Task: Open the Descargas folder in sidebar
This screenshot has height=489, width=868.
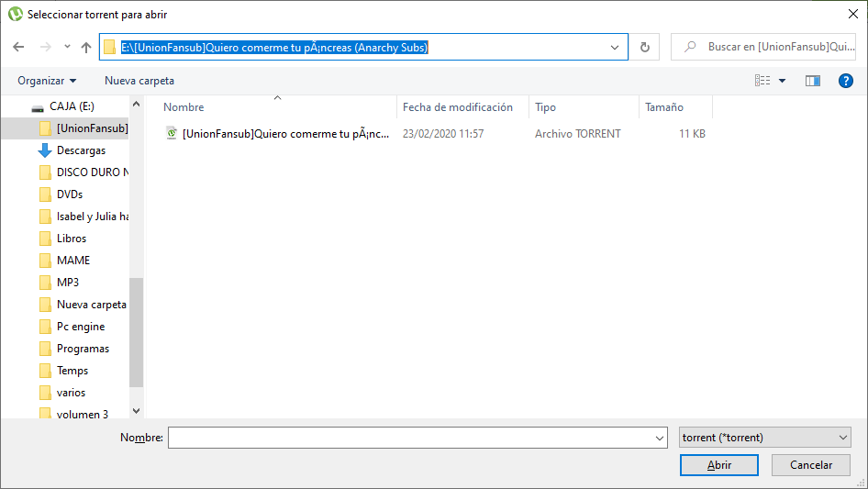Action: [81, 150]
